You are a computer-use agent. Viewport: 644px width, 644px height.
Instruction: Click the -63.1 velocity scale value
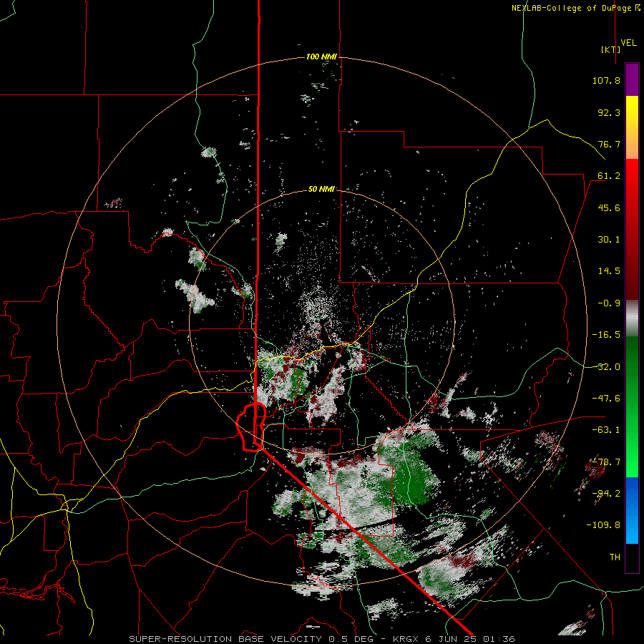tap(606, 430)
